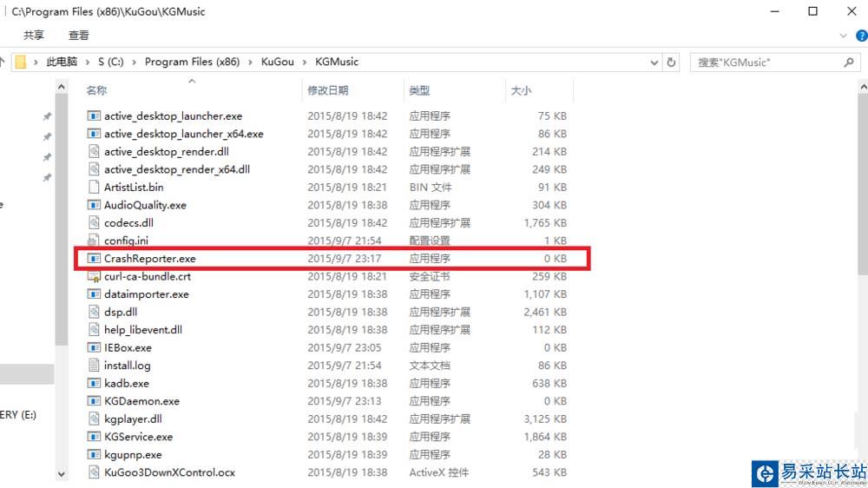The width and height of the screenshot is (868, 488).
Task: Click the CrashReporter.exe file icon
Action: pyautogui.click(x=94, y=258)
